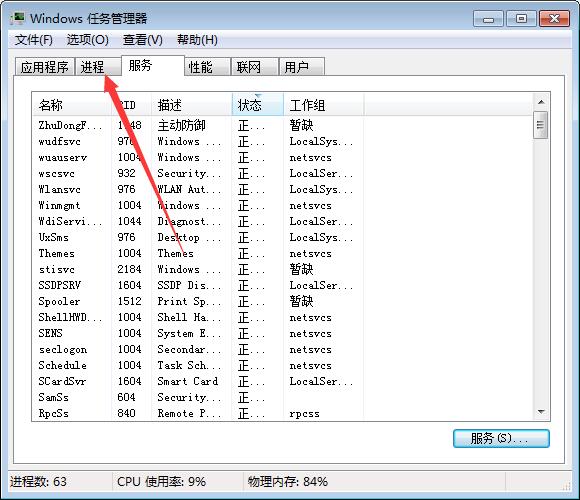580x500 pixels.
Task: Open the 帮助(H) menu
Action: [197, 40]
